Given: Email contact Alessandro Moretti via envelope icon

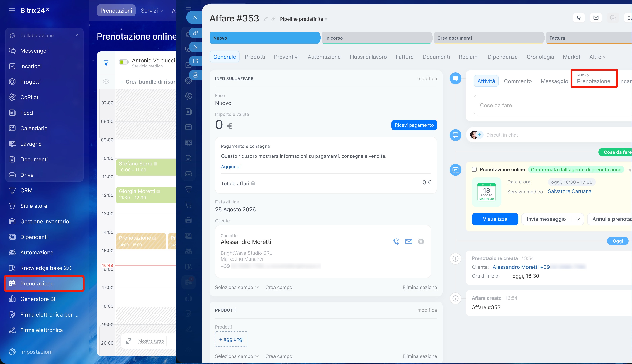Looking at the screenshot, I should [x=409, y=241].
